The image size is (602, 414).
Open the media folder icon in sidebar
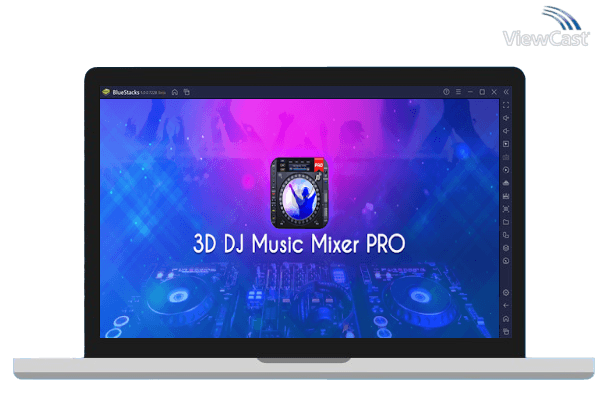[x=506, y=222]
